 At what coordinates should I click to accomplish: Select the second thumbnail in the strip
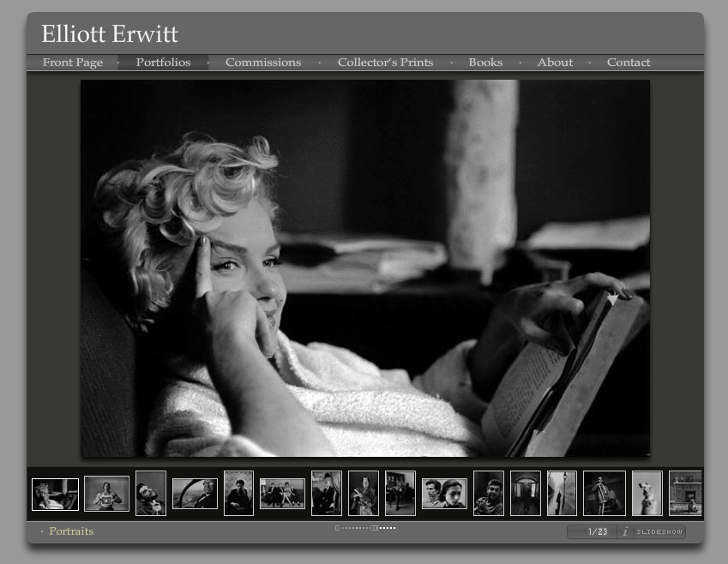coord(106,494)
